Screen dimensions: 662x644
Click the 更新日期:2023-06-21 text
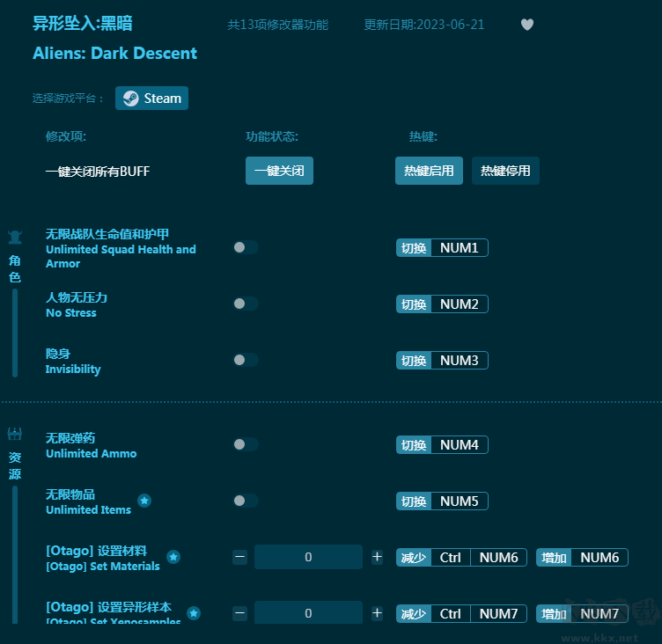coord(424,25)
